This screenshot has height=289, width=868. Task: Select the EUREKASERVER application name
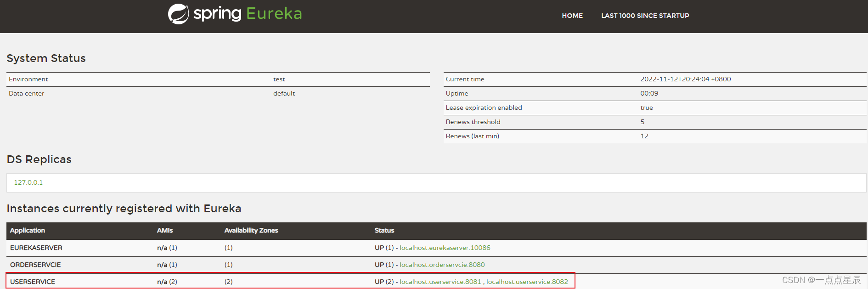point(36,248)
